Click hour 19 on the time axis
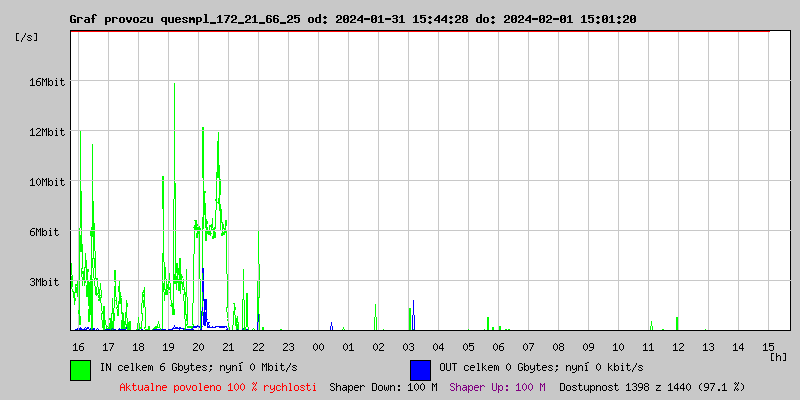This screenshot has width=800, height=400. click(168, 346)
